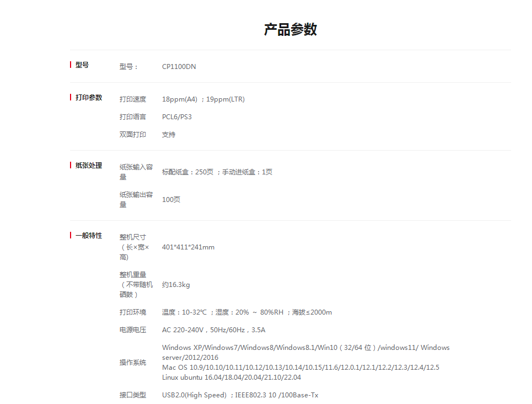Click the 产品参数 page title
This screenshot has height=404, width=532.
(x=290, y=30)
